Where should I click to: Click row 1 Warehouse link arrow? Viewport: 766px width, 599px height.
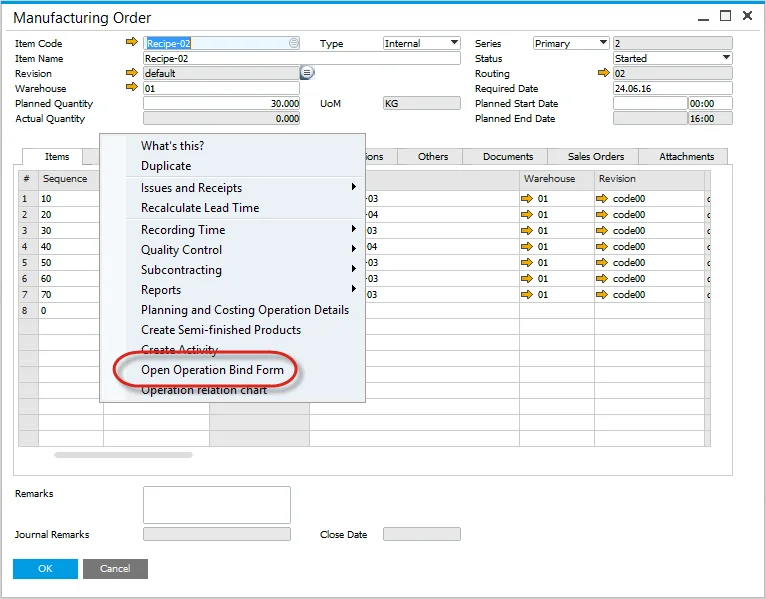click(527, 198)
